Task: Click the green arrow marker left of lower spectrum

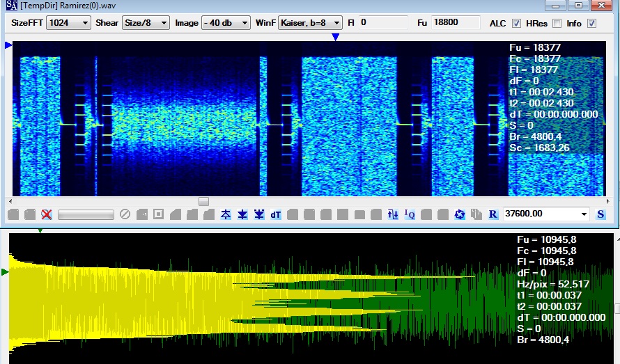Action: pos(5,272)
